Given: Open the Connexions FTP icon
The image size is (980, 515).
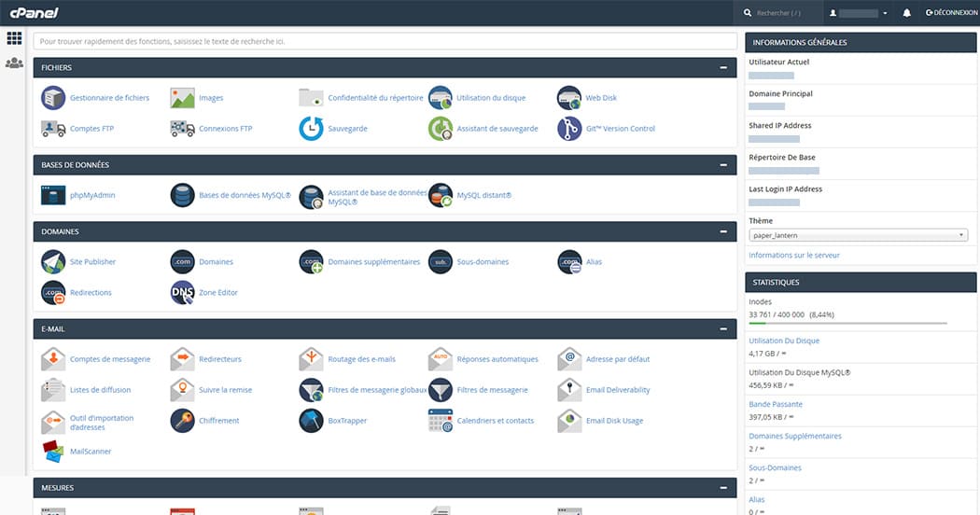Looking at the screenshot, I should point(183,129).
